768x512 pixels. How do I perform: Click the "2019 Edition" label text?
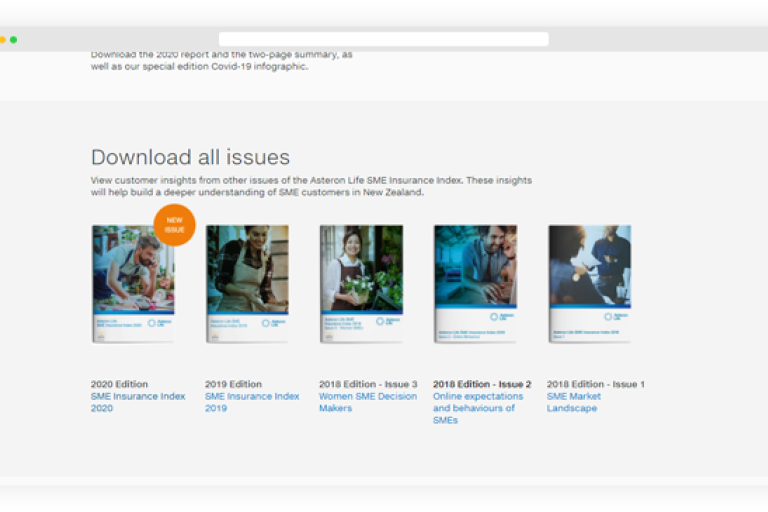point(233,384)
